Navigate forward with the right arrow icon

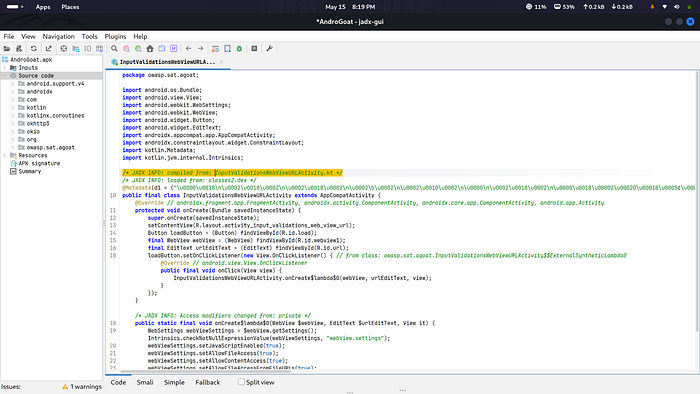200,49
